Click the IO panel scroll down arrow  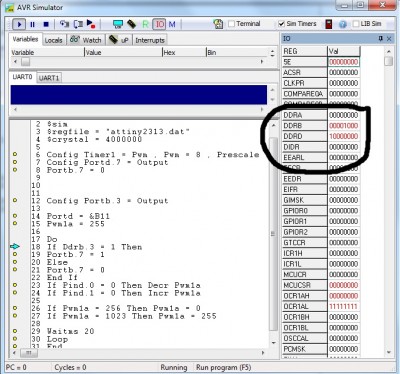point(389,352)
